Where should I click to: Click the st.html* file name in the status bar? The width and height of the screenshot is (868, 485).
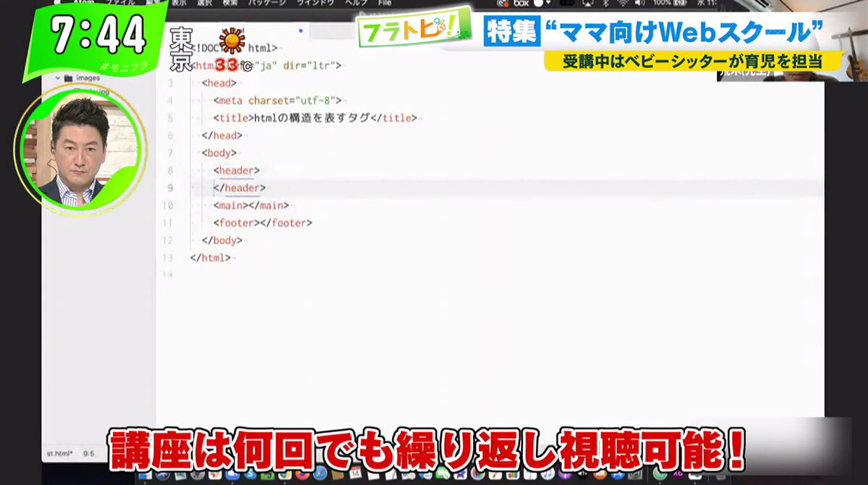click(x=59, y=454)
